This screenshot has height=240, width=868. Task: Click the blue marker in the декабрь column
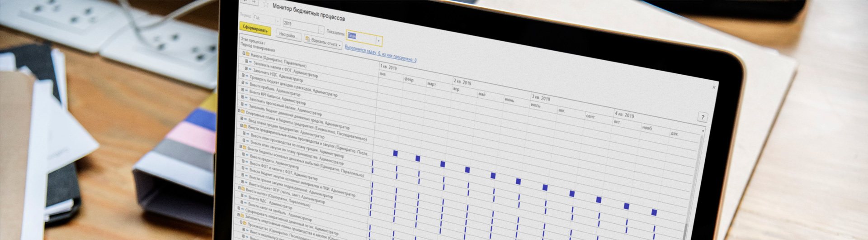point(654,212)
